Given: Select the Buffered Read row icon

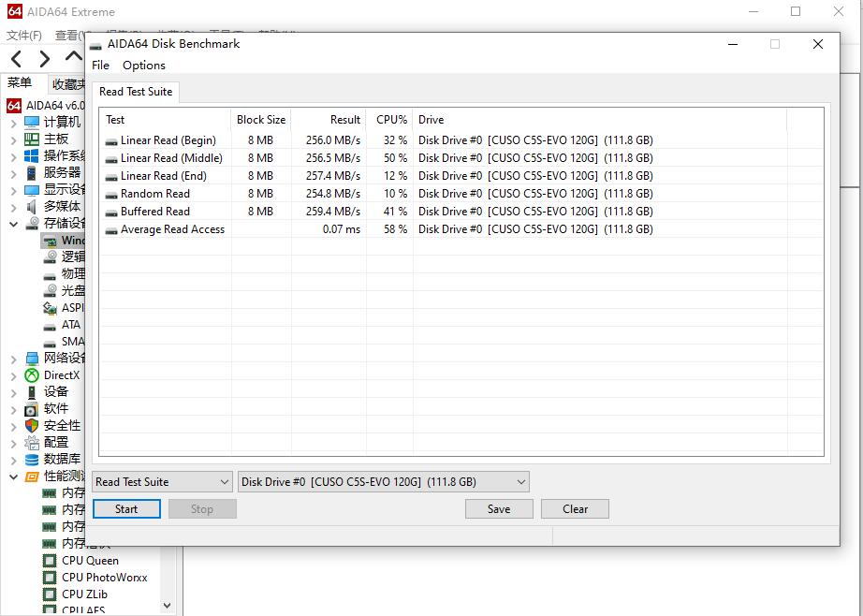Looking at the screenshot, I should [x=111, y=212].
